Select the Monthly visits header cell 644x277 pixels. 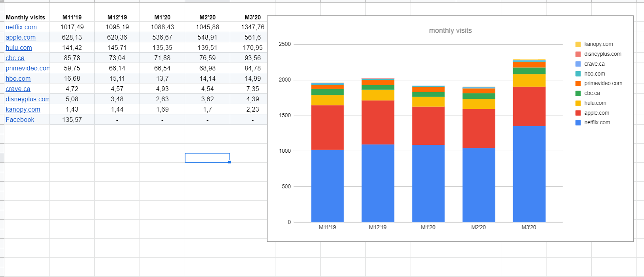[27, 17]
